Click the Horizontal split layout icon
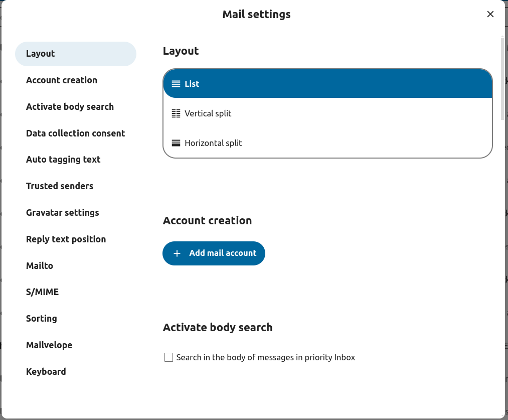Screen dimensions: 508x420 [176, 143]
